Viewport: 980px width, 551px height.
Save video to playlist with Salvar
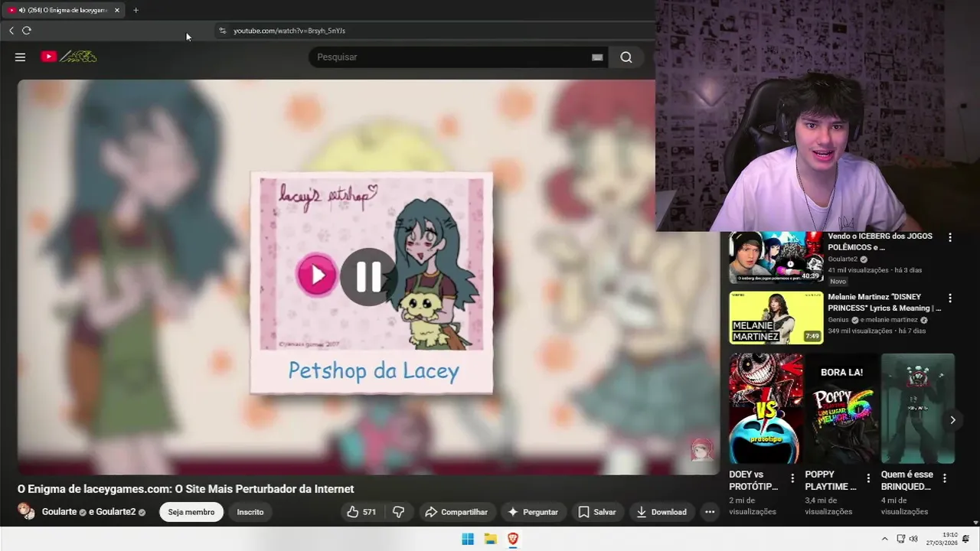pyautogui.click(x=597, y=512)
